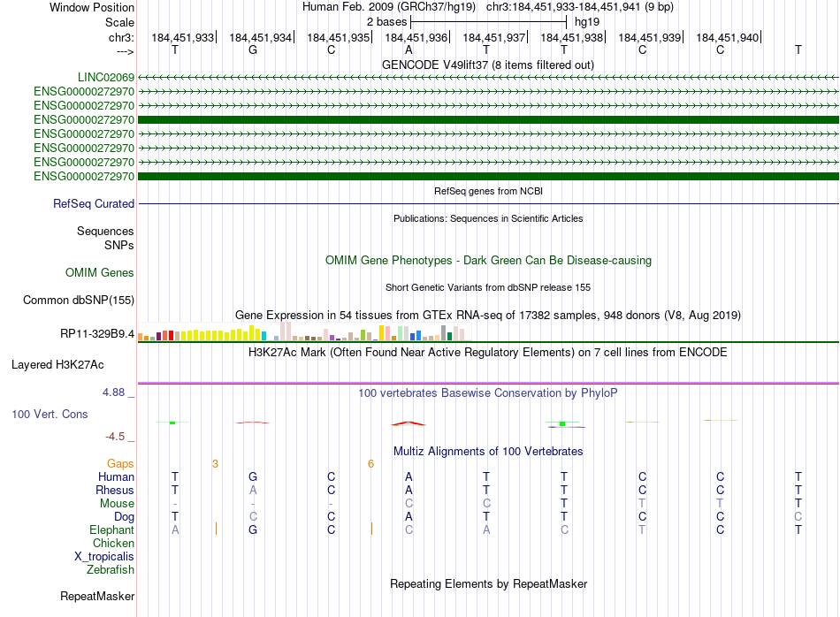The height and width of the screenshot is (617, 840).
Task: Click the Publications: Sequences in Scientific Articles title
Action: pyautogui.click(x=488, y=218)
